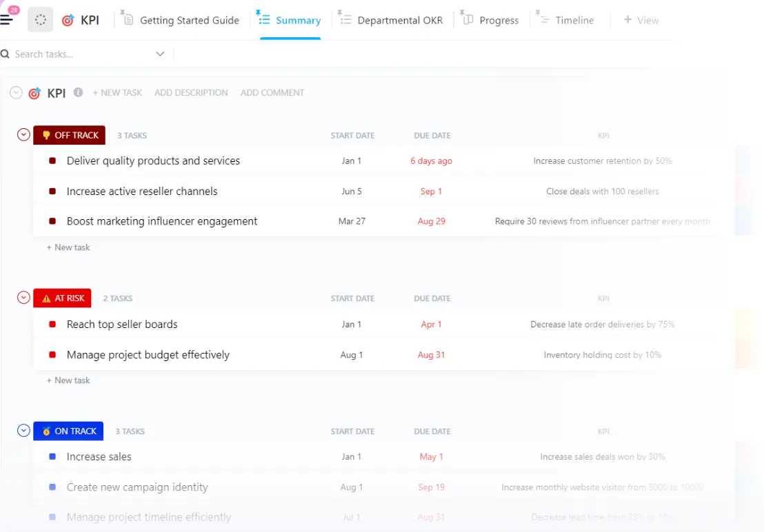Click + NEW TASK beside KPI

pyautogui.click(x=117, y=92)
